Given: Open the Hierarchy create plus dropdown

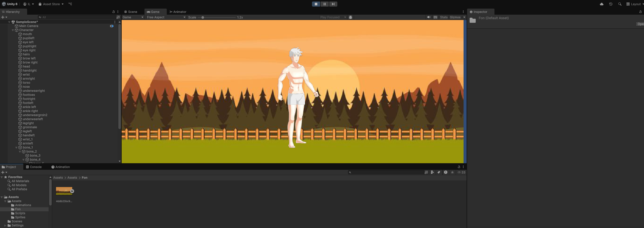Looking at the screenshot, I should click(x=4, y=17).
